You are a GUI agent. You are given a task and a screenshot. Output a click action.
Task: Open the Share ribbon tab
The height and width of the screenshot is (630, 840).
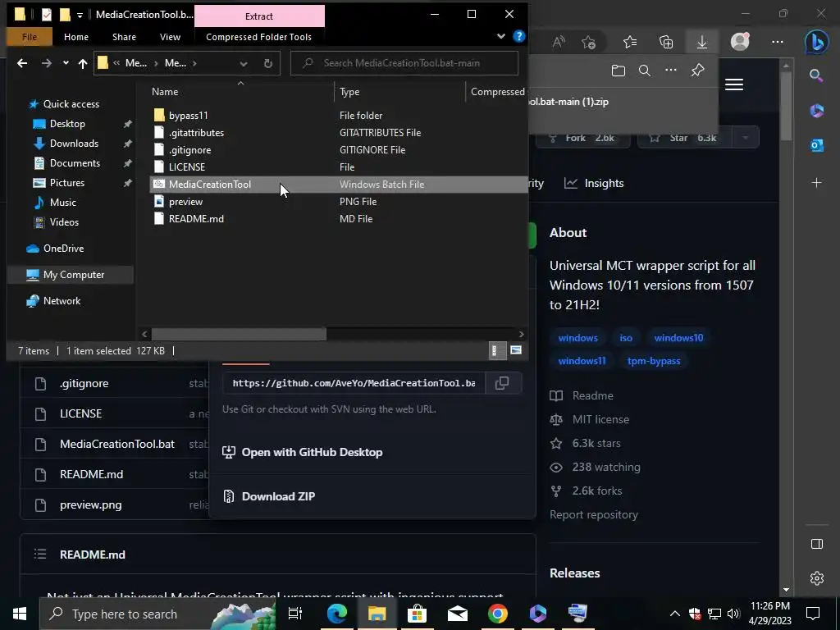pos(124,37)
